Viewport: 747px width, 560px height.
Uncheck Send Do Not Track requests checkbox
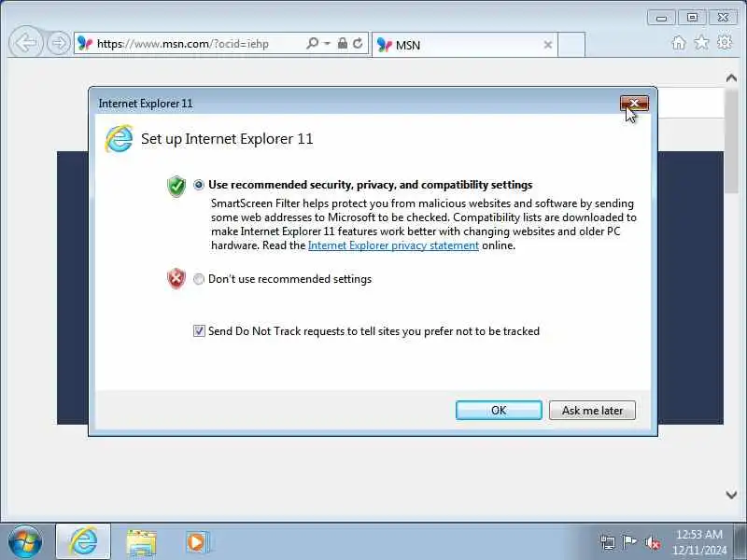[199, 331]
